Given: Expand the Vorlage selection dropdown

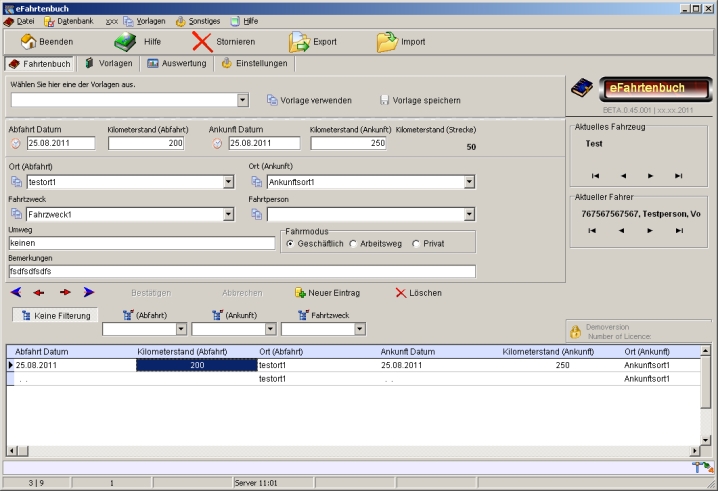Looking at the screenshot, I should 243,100.
